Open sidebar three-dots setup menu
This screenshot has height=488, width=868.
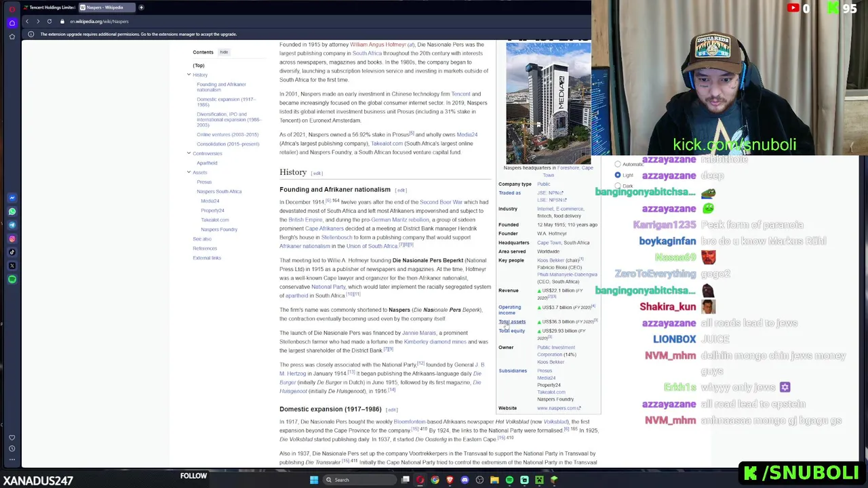pyautogui.click(x=12, y=459)
